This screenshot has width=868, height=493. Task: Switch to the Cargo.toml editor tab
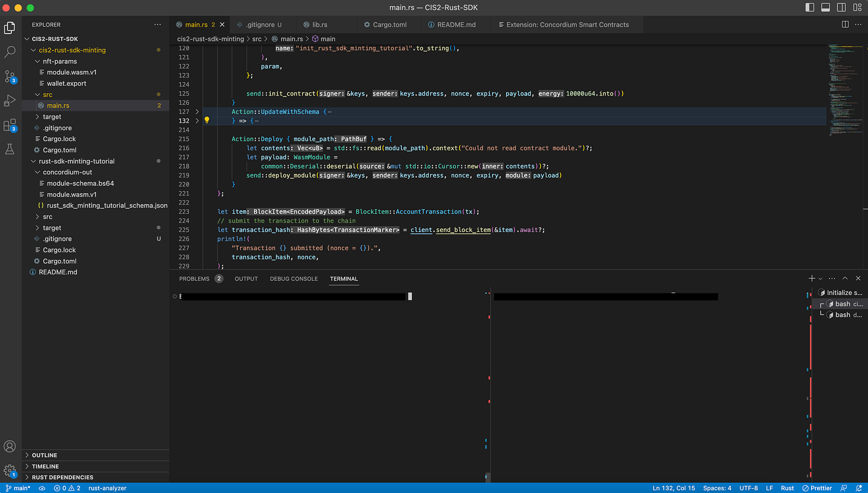[390, 24]
